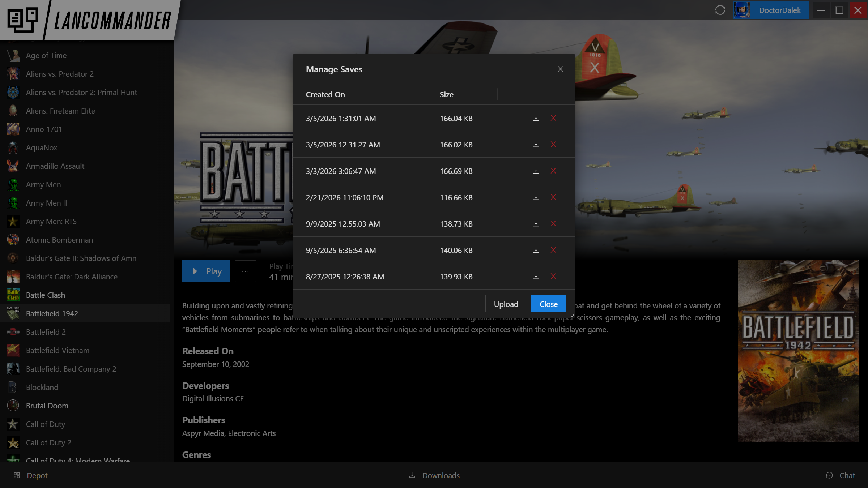This screenshot has width=868, height=488.
Task: Delete the 2/21/2026 11:06:10 PM save
Action: pos(553,197)
